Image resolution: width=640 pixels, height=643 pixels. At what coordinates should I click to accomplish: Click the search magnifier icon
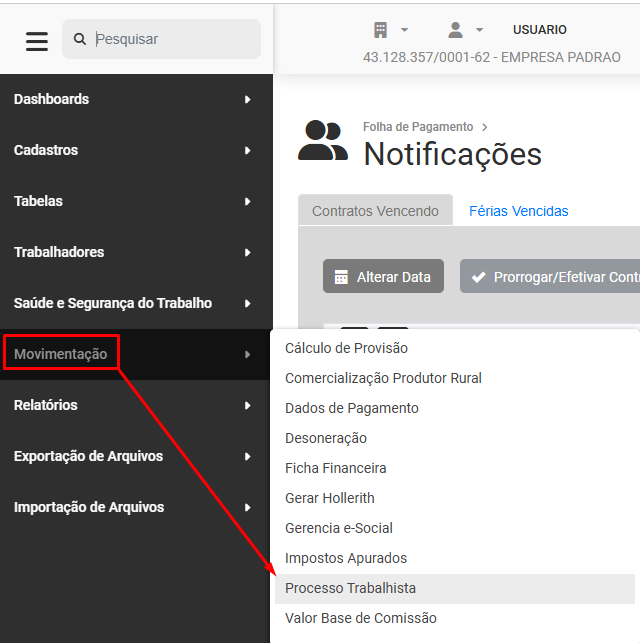pos(80,40)
